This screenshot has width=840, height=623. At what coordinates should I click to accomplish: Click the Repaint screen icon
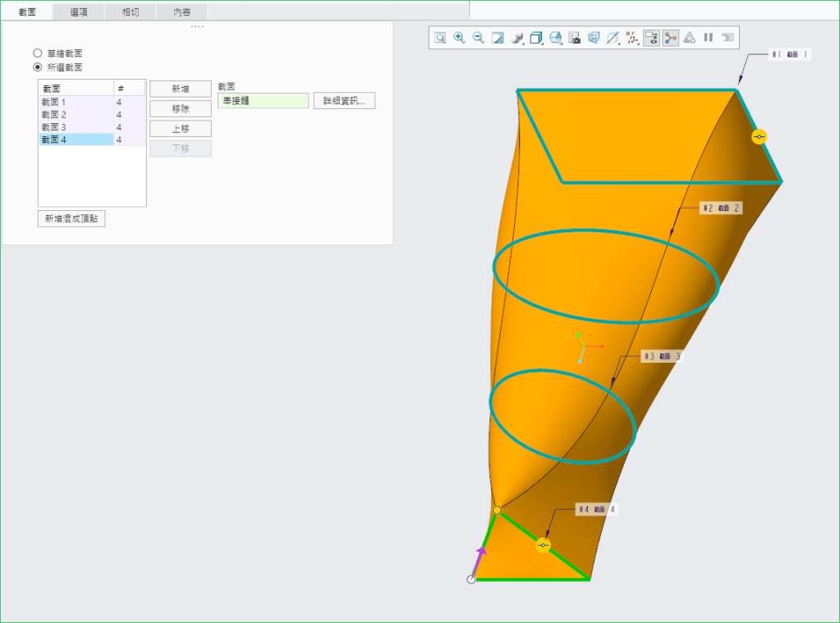coord(498,38)
